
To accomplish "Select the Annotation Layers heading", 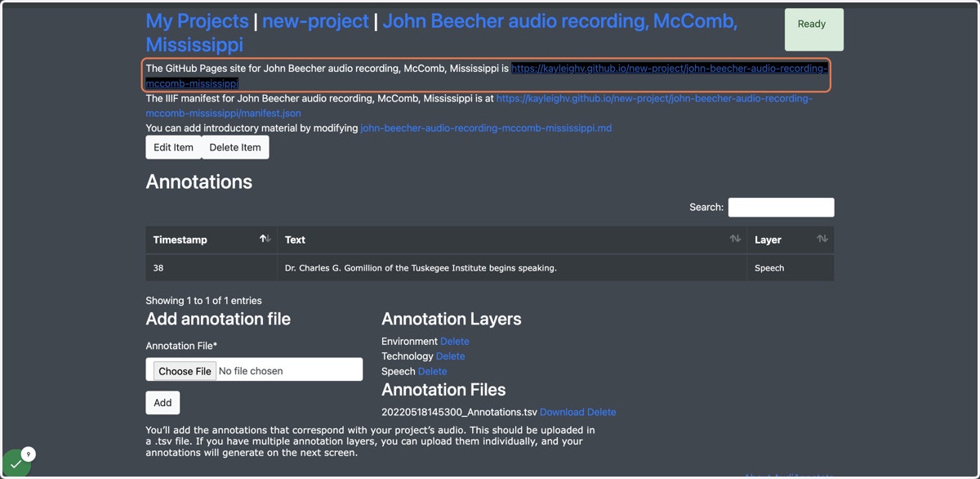I will tap(451, 319).
